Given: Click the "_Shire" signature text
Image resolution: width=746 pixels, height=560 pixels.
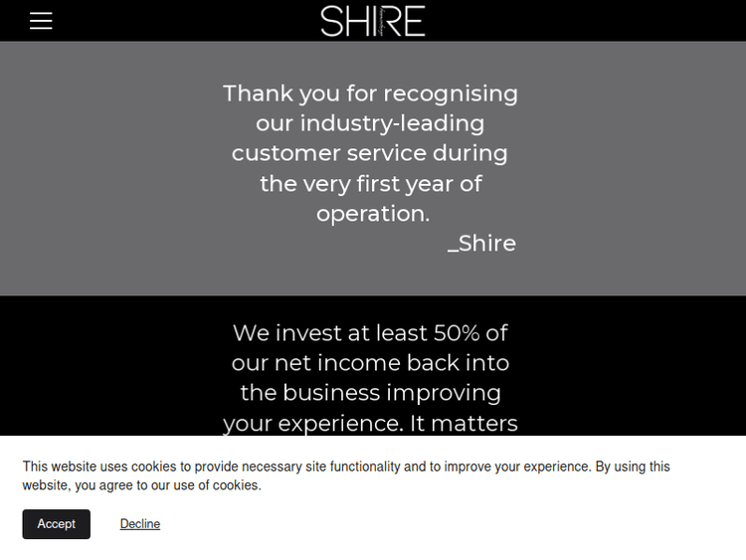Looking at the screenshot, I should (481, 244).
